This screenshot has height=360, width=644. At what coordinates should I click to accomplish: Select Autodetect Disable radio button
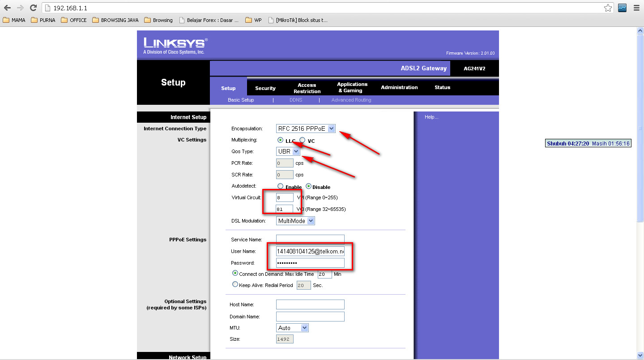(x=308, y=186)
